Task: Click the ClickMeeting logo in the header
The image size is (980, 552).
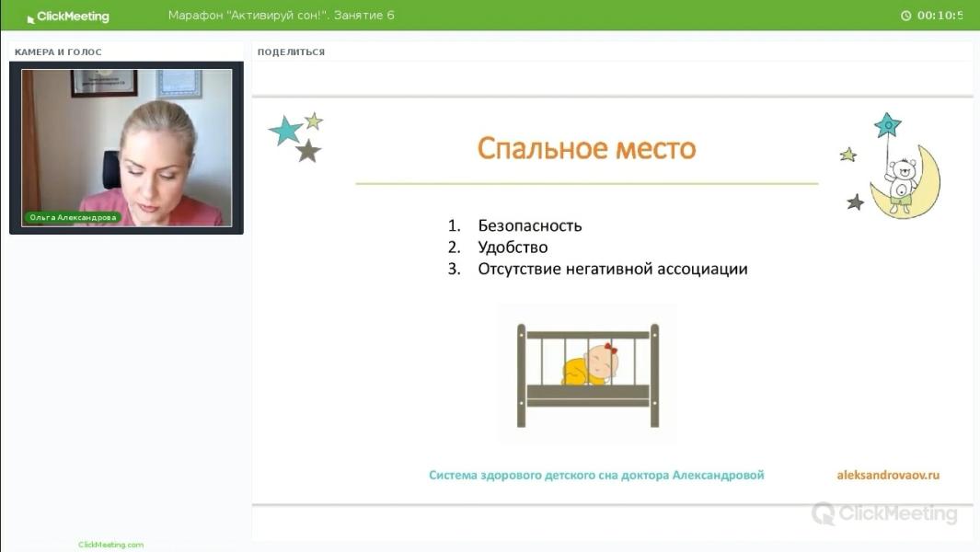Action: pyautogui.click(x=67, y=17)
